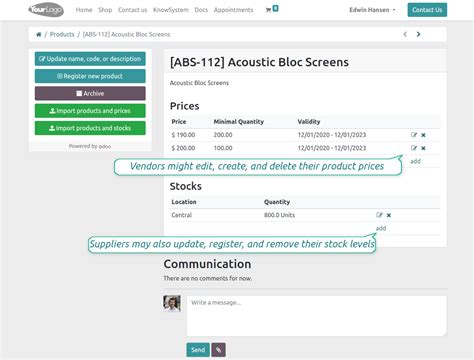Open Products breadcrumb link
474x360 pixels.
pos(62,34)
